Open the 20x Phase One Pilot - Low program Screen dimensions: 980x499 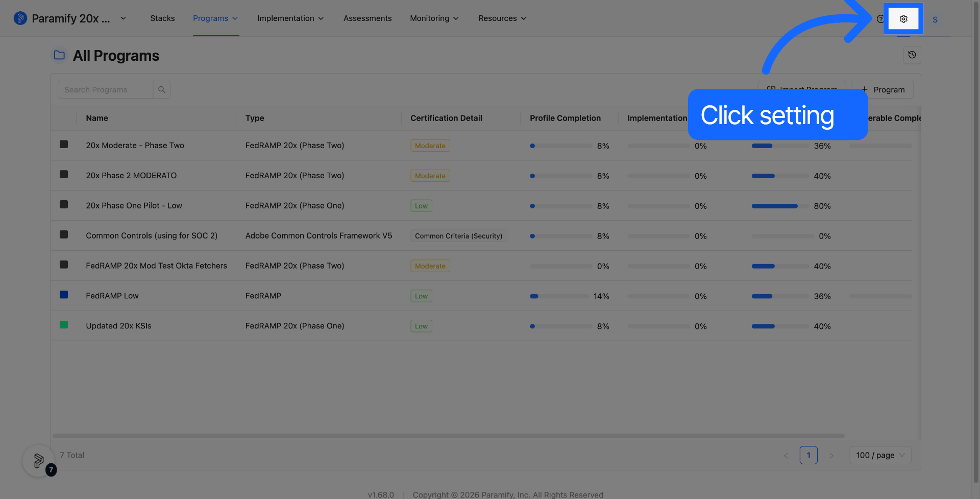click(x=134, y=206)
